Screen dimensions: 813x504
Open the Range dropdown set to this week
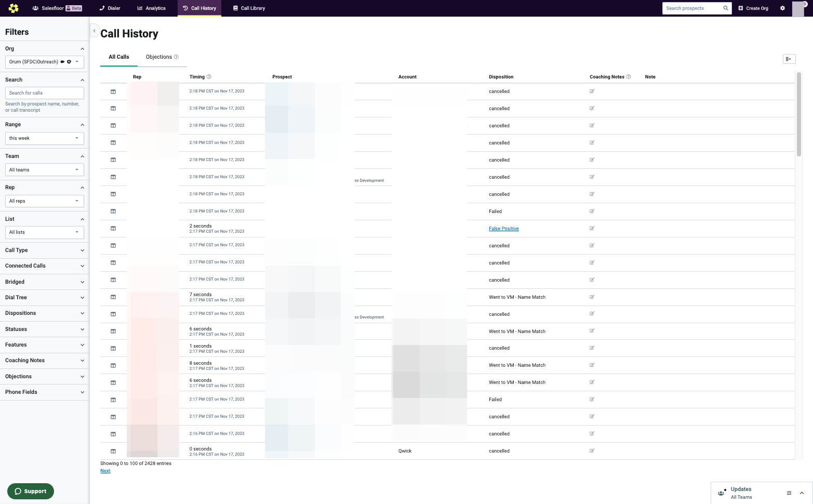tap(45, 138)
